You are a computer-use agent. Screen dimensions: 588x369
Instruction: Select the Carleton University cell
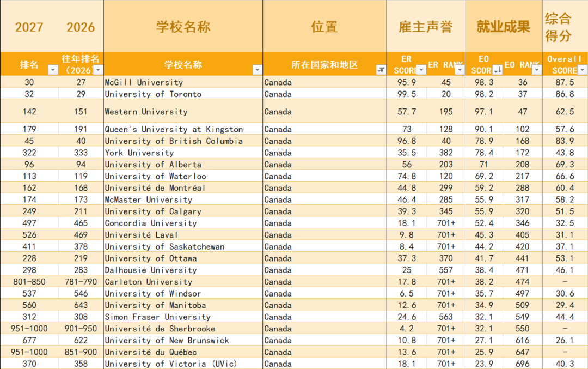183,282
